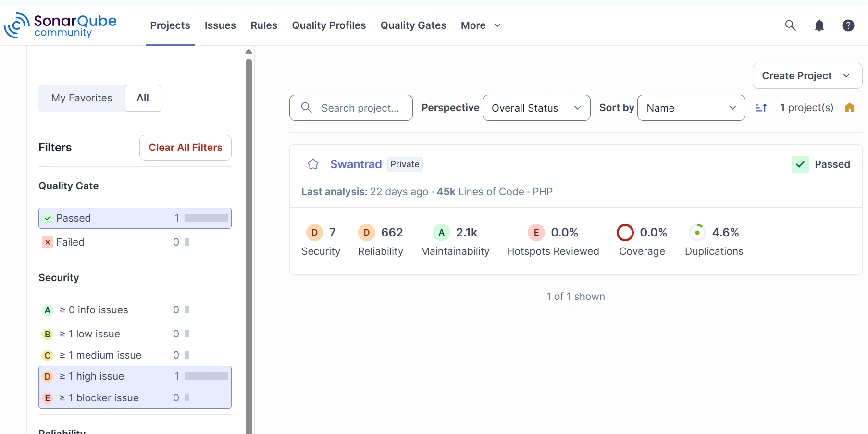Enable the '≥ 1 blocker issue' security filter

pos(99,397)
